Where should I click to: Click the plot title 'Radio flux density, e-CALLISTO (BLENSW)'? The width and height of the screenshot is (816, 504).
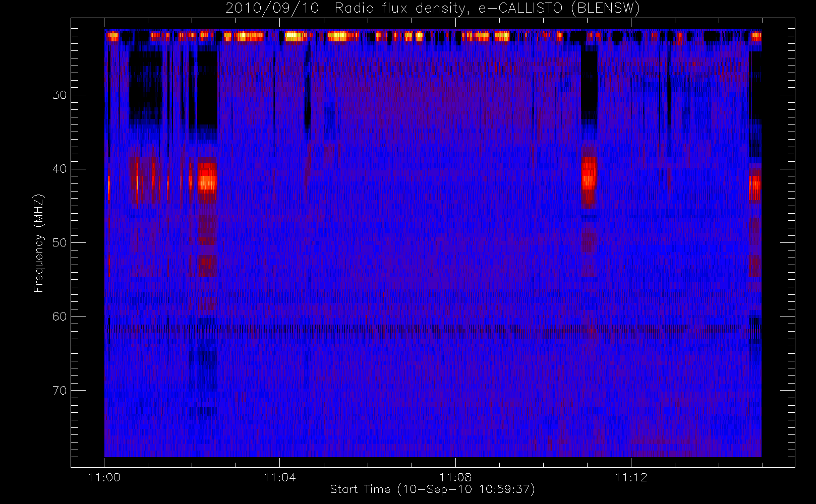pyautogui.click(x=487, y=9)
